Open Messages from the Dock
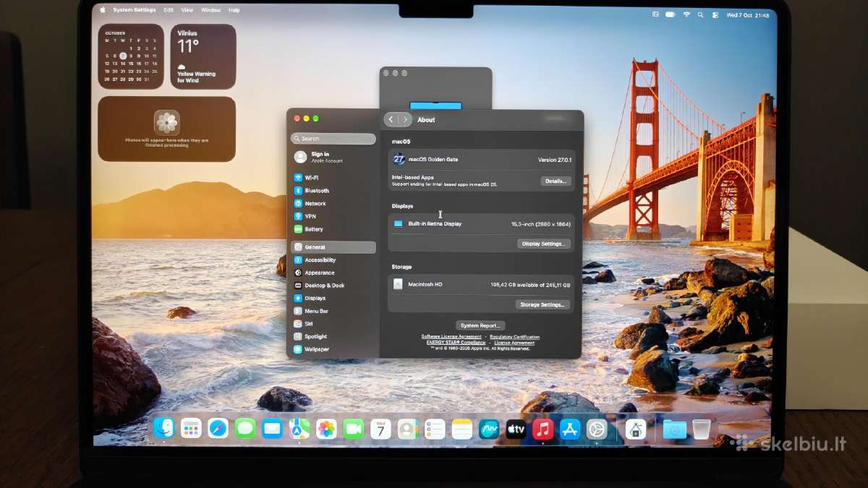Screen dimensions: 868x488 tap(245, 429)
